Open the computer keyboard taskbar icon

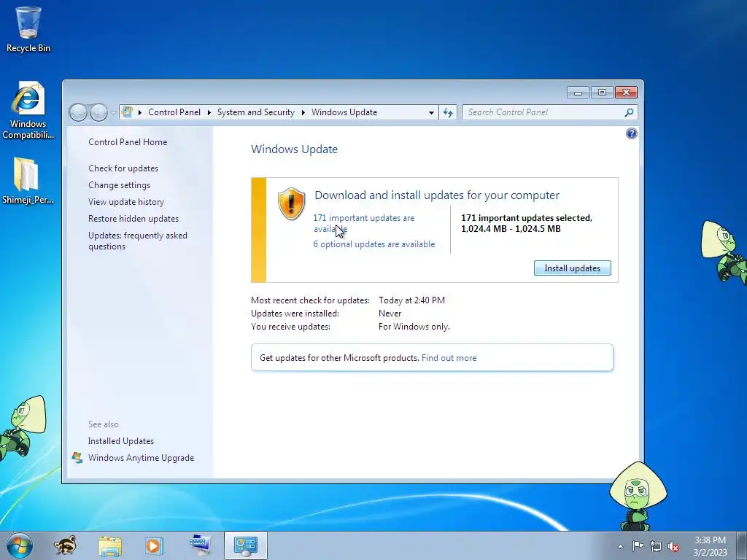coord(200,545)
